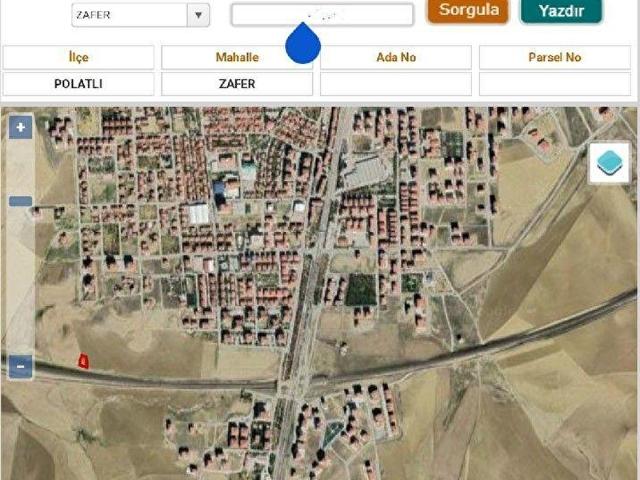This screenshot has height=480, width=640.
Task: Click the ZAFER cell in the table
Action: click(x=237, y=84)
